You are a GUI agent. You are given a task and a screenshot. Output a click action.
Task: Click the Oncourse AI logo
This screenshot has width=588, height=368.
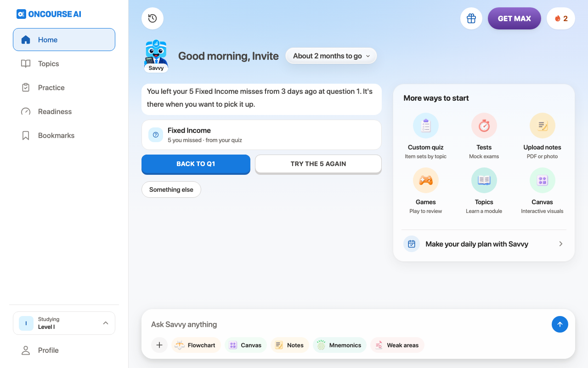pyautogui.click(x=49, y=14)
